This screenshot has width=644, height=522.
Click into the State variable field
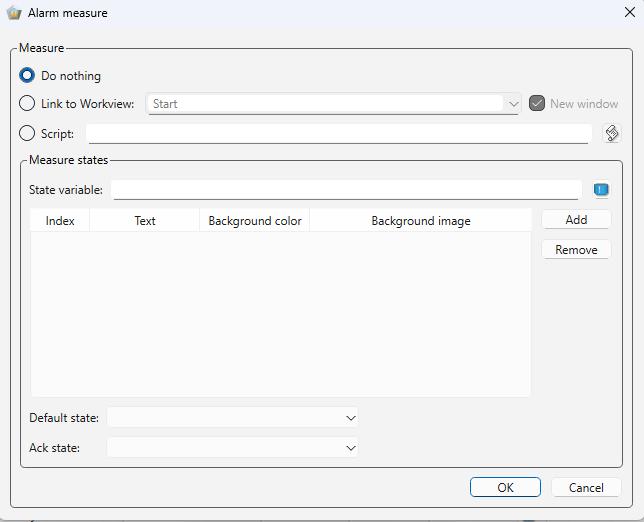tap(346, 190)
